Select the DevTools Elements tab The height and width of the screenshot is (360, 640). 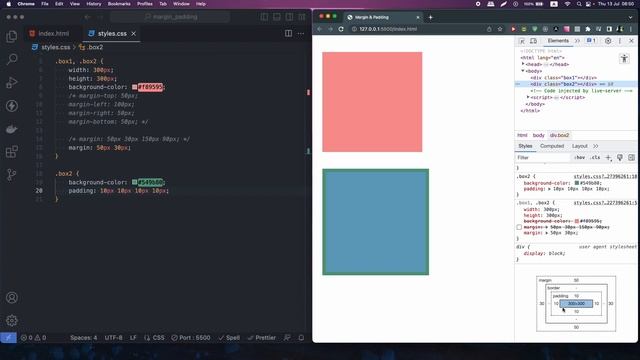(558, 41)
